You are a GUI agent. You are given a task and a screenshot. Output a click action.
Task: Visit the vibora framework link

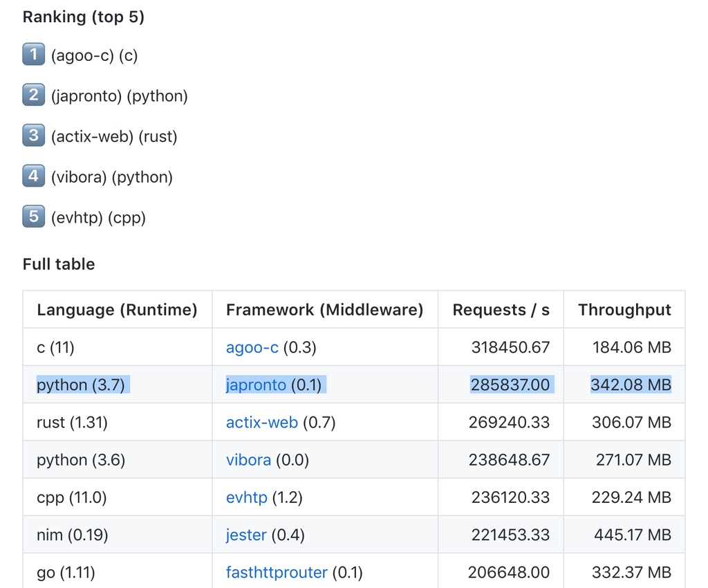pyautogui.click(x=248, y=460)
